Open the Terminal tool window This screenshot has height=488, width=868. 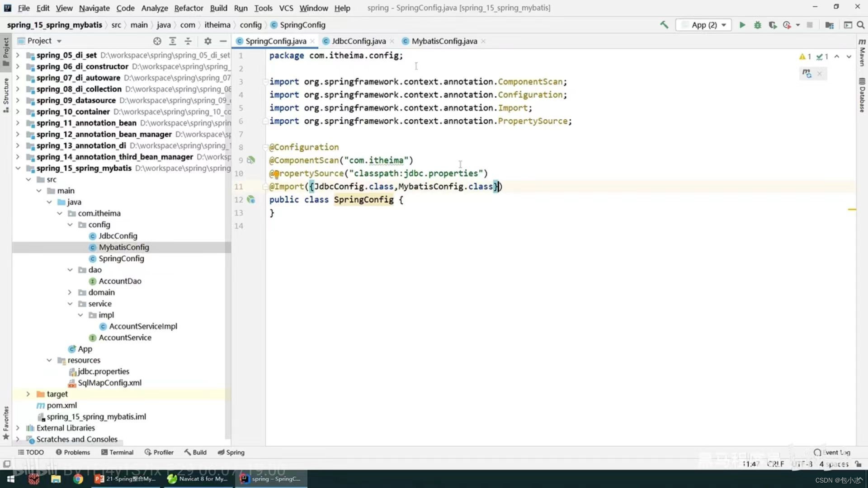(117, 452)
